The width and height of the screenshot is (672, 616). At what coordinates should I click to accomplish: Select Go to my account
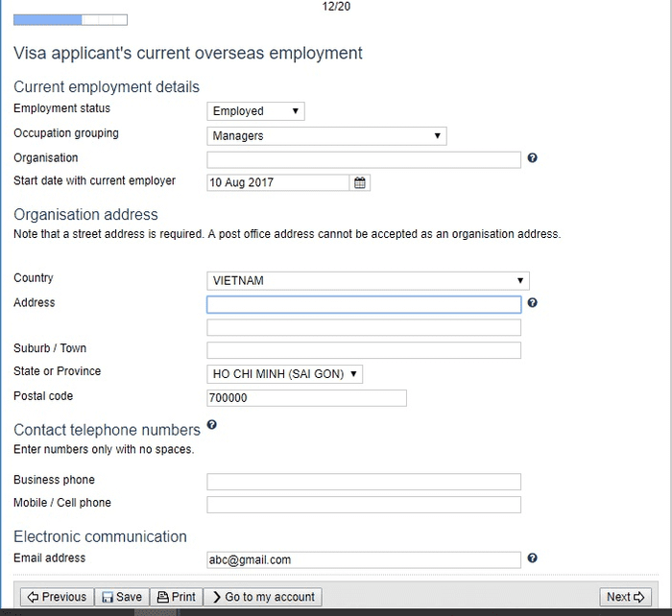pos(263,597)
